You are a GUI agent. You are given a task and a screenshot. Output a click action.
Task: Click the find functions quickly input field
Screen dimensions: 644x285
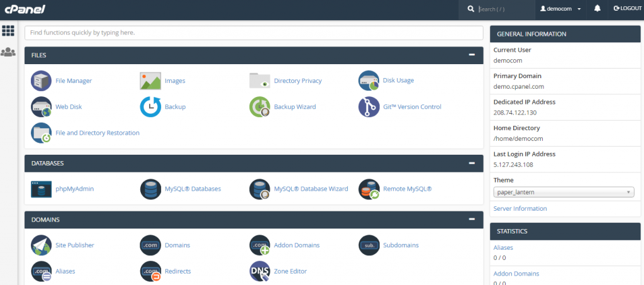(253, 32)
